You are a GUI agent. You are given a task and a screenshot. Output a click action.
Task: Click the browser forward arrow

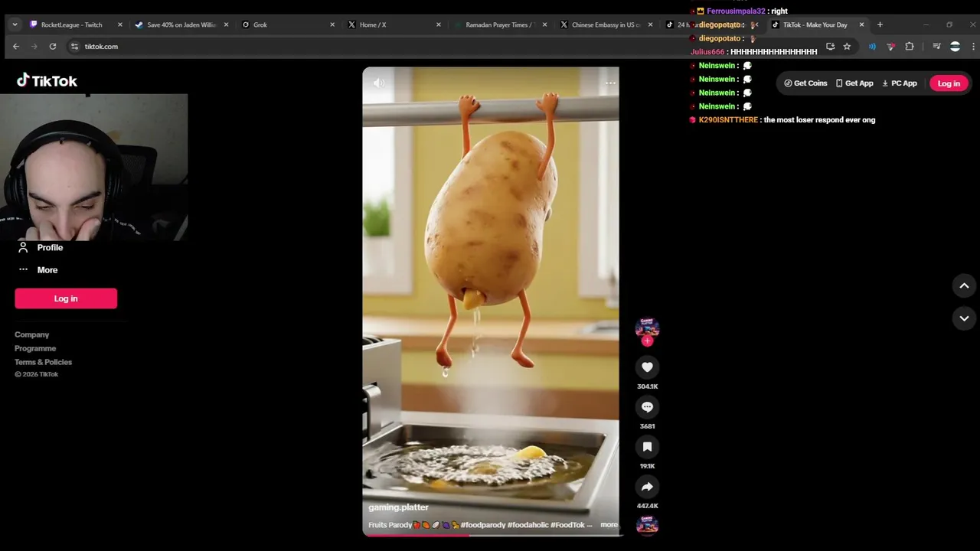[x=34, y=47]
